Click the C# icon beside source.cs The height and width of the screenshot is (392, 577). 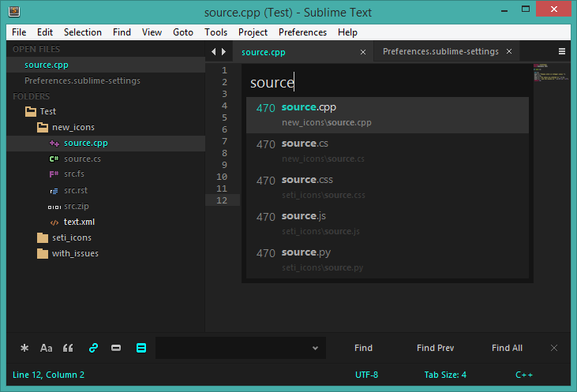(54, 159)
